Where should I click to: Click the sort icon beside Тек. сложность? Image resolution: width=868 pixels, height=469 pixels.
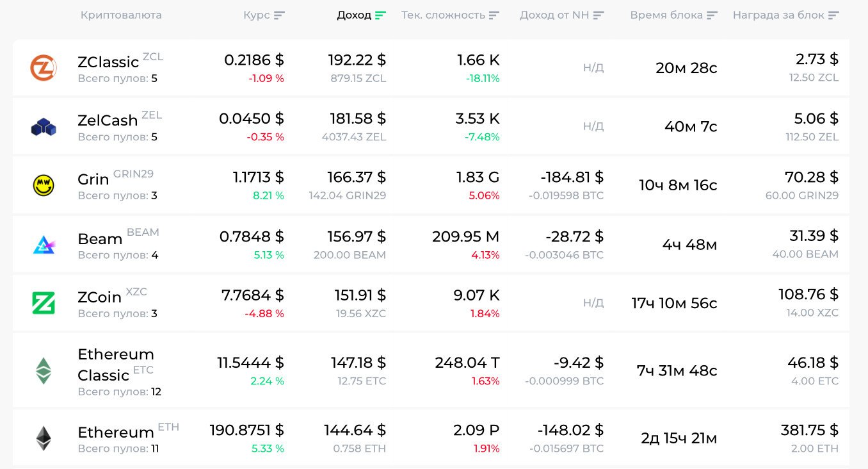[x=494, y=15]
